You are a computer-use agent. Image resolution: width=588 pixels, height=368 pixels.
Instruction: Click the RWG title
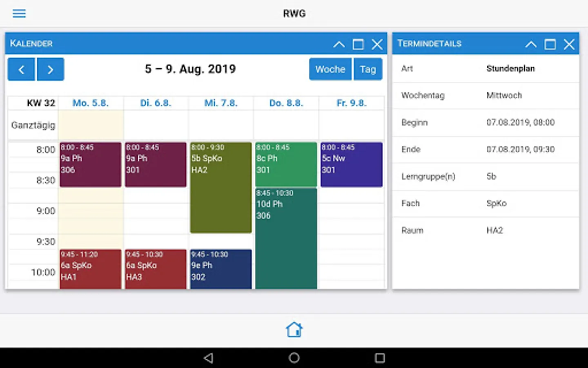click(x=294, y=13)
